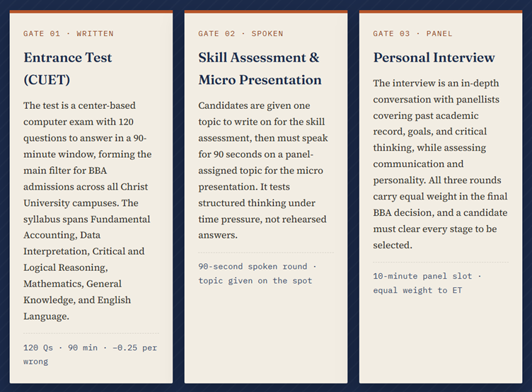Click the GATE 01 · WRITTEN label

(x=68, y=33)
